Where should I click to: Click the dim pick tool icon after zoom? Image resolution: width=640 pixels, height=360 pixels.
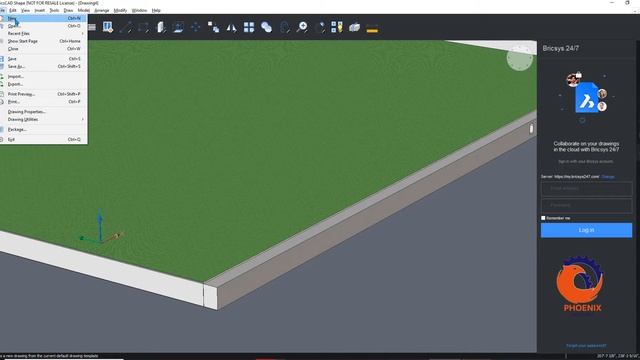pyautogui.click(x=320, y=27)
